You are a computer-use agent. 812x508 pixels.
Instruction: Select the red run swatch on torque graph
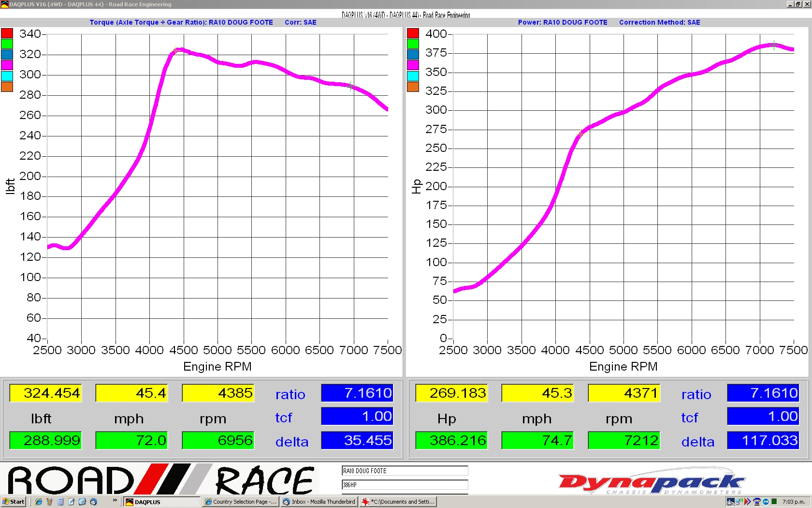pos(7,33)
